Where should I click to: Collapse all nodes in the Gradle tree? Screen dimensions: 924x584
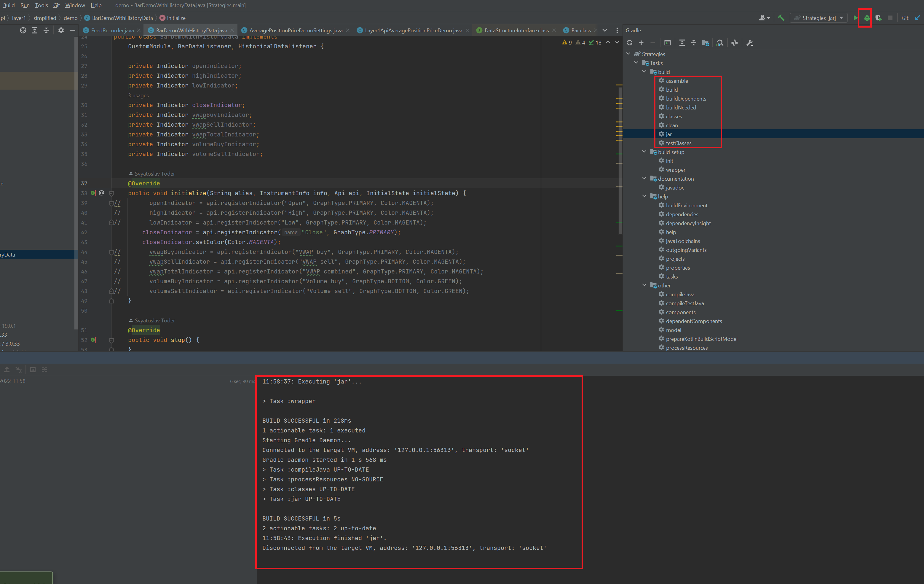[x=694, y=43]
